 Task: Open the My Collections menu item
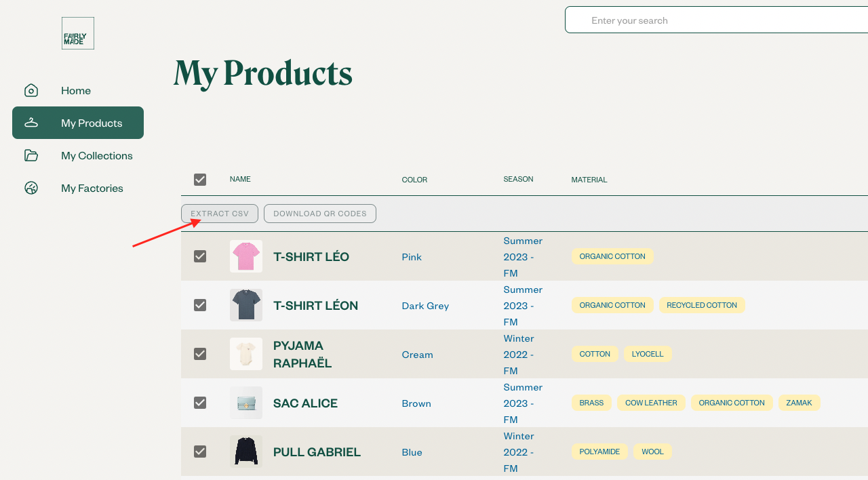(x=96, y=155)
